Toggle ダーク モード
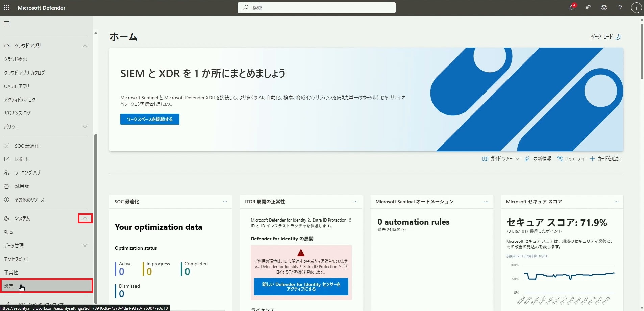The height and width of the screenshot is (311, 644). point(606,37)
